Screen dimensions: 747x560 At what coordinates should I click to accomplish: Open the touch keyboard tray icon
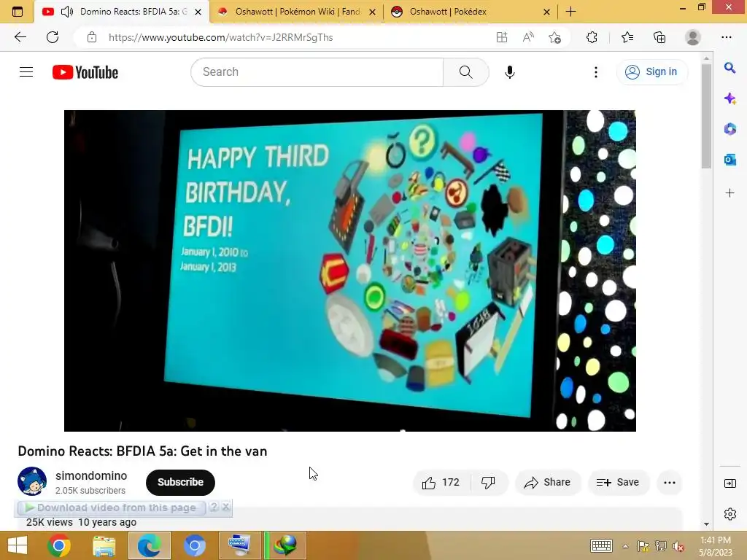pos(601,545)
